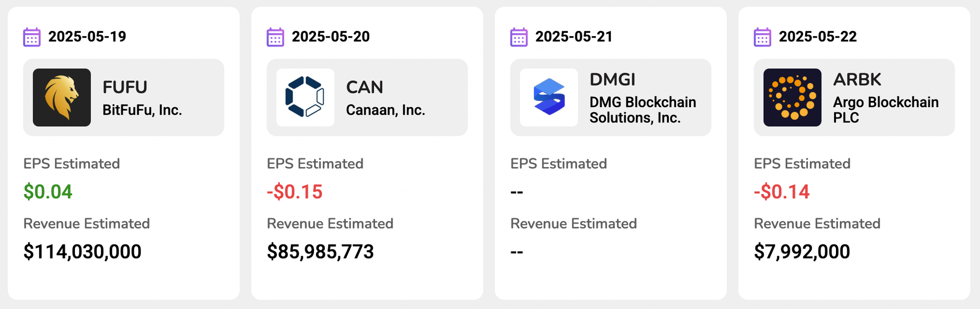Click FUFU's $0.04 EPS estimate
The height and width of the screenshot is (309, 980).
coord(48,191)
